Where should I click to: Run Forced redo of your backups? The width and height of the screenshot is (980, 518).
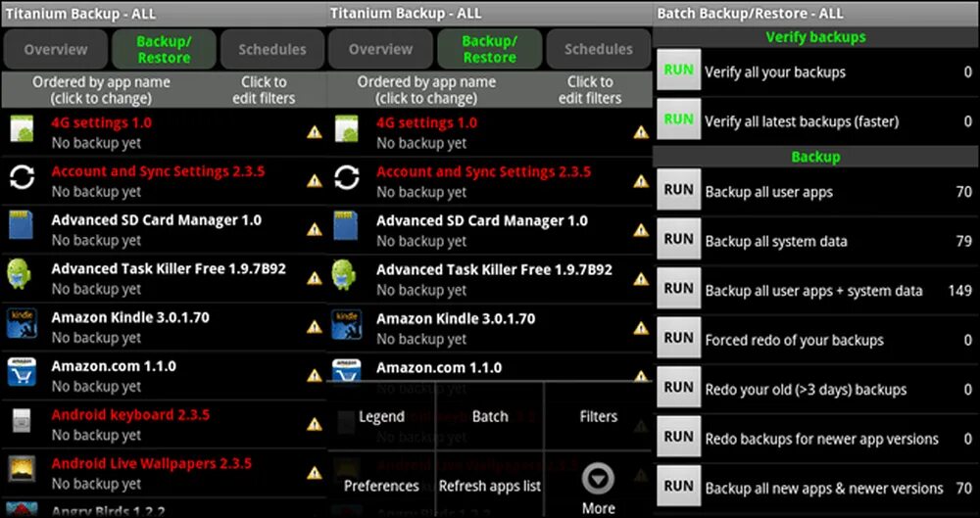click(678, 338)
